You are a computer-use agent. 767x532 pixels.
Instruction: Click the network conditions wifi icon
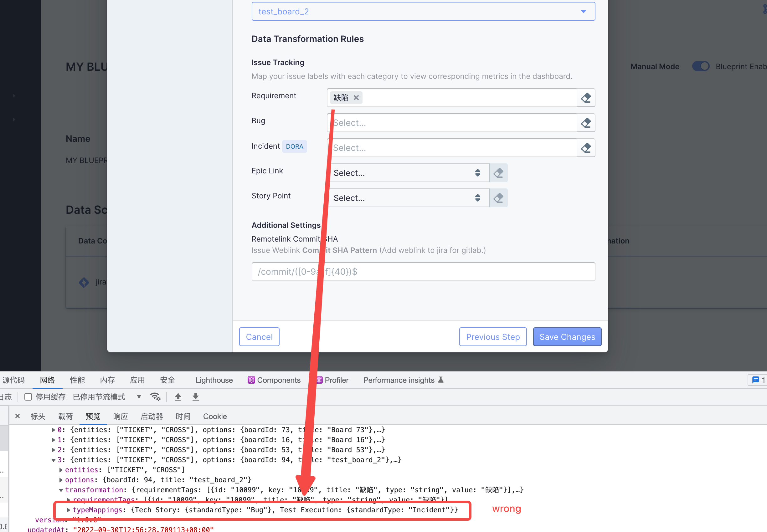pos(155,397)
